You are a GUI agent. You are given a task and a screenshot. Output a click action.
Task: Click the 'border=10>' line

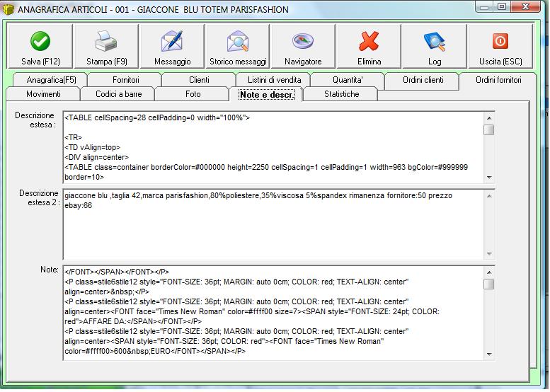coord(84,177)
